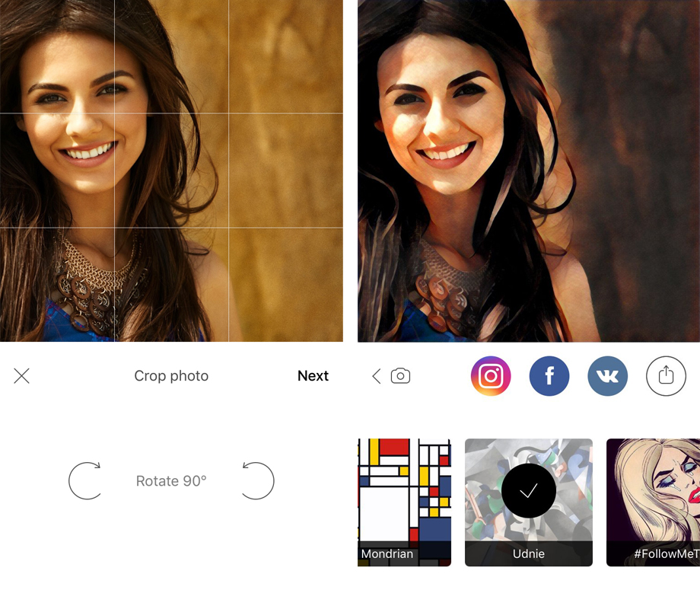The image size is (700, 609).
Task: Tap Next to continue after cropping
Action: 313,375
